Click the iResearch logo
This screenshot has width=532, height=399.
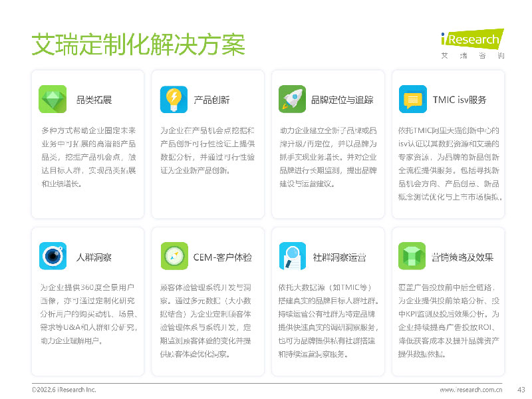point(472,39)
